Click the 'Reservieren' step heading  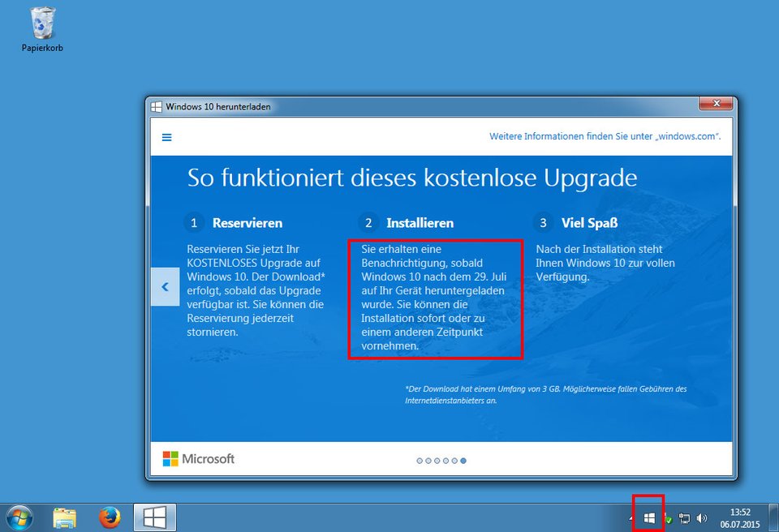[x=247, y=223]
